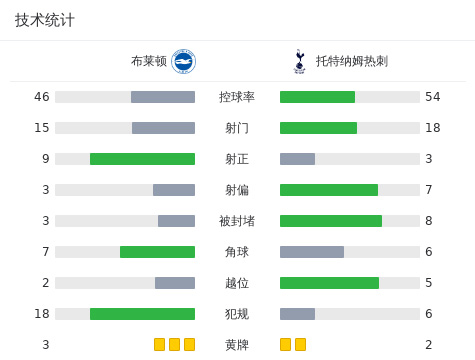Screen dimensions: 475x360
Task: Click the 技术统计 section heading
Action: tap(44, 20)
